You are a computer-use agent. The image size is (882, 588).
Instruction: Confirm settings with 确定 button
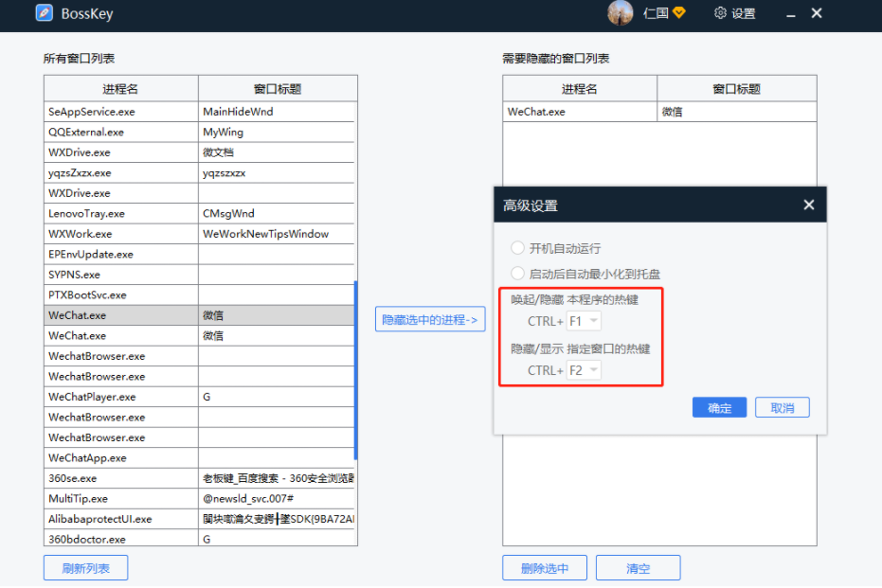[719, 407]
